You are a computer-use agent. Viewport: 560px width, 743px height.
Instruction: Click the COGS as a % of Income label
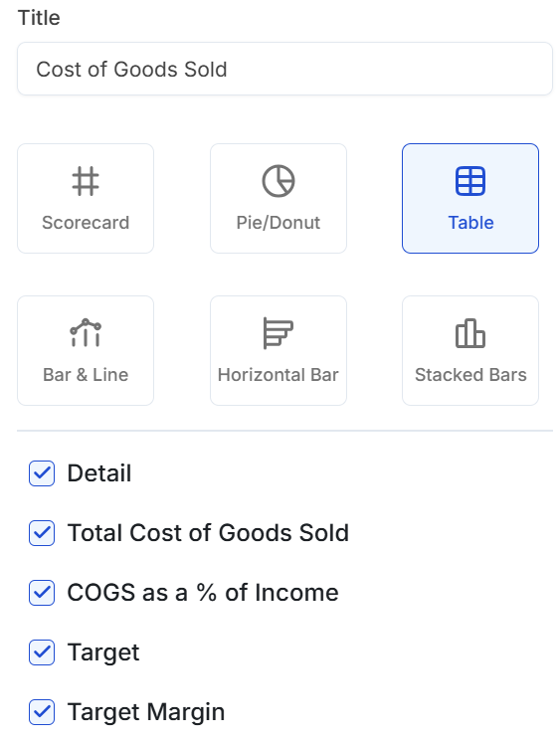click(x=203, y=593)
